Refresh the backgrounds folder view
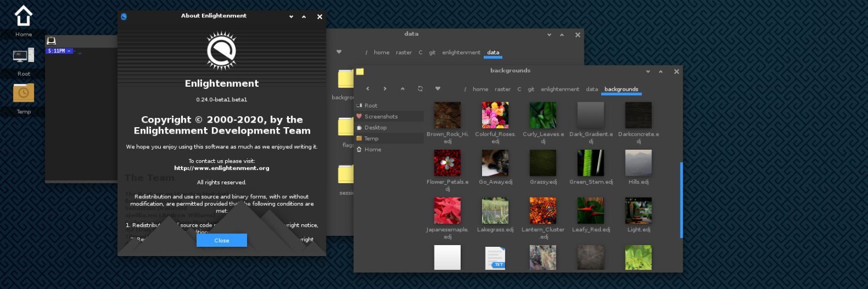 click(x=420, y=89)
